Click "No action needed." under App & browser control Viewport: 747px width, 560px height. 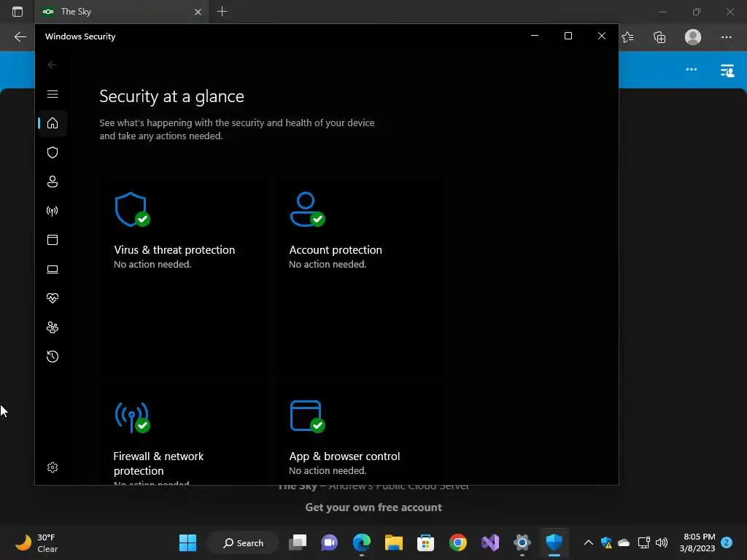(328, 470)
